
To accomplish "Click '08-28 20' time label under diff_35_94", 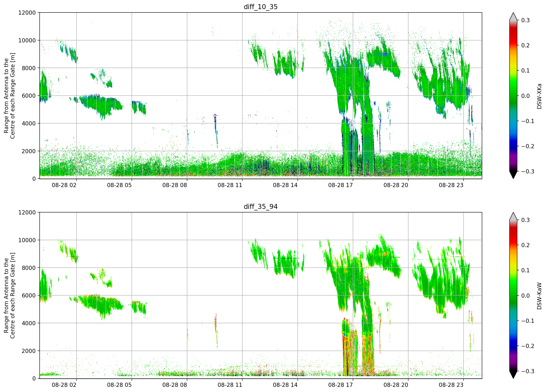I will coord(396,385).
